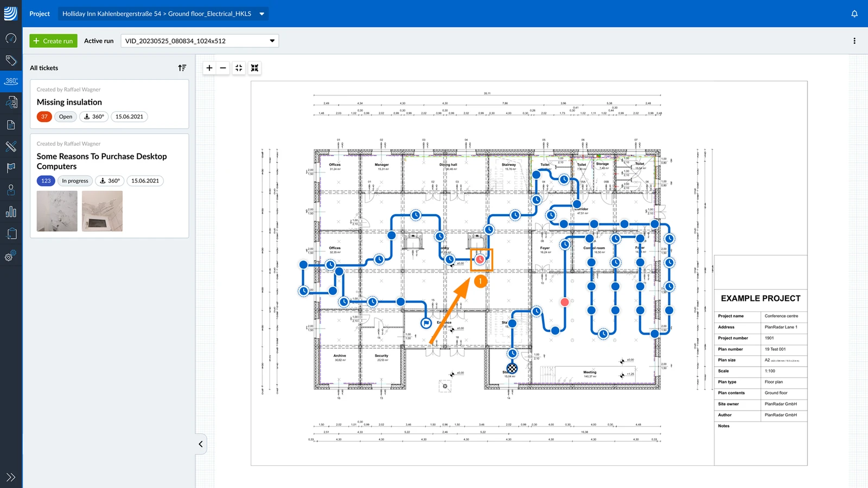Image resolution: width=868 pixels, height=488 pixels.
Task: Click the In progress status badge
Action: point(75,181)
